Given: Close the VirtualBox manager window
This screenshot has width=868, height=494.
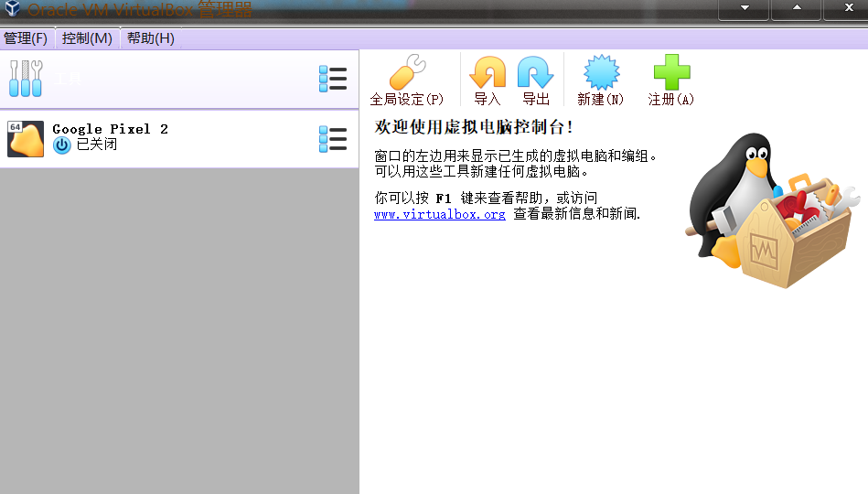Looking at the screenshot, I should 847,8.
